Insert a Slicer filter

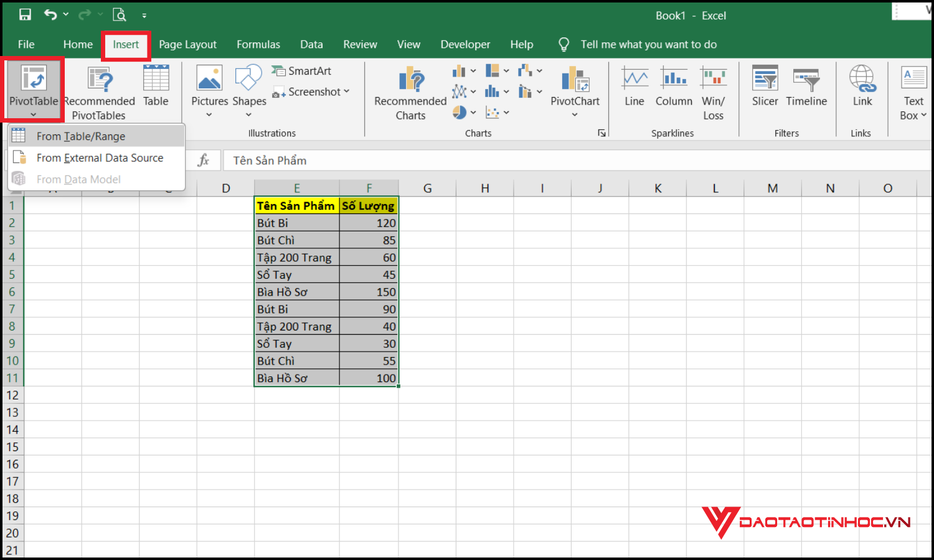[765, 87]
